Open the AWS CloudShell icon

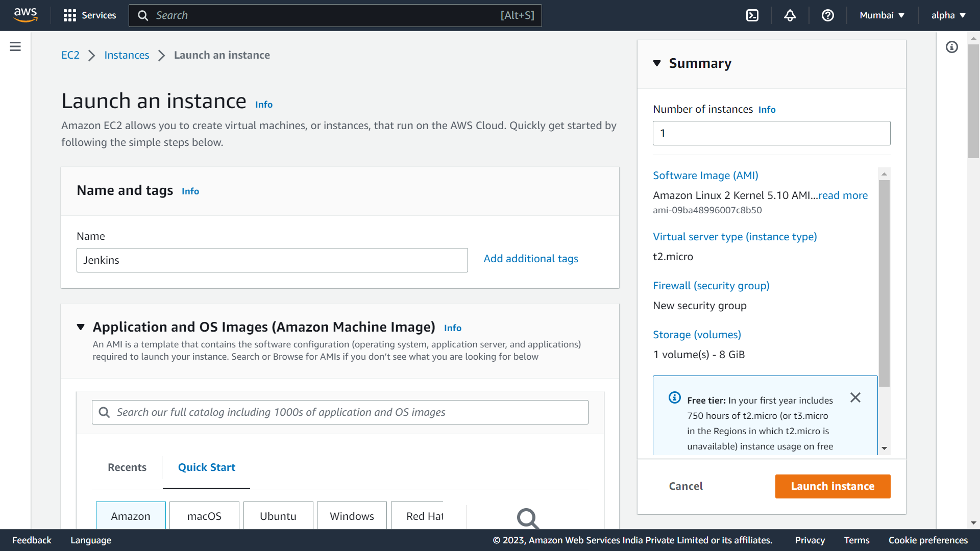coord(752,15)
